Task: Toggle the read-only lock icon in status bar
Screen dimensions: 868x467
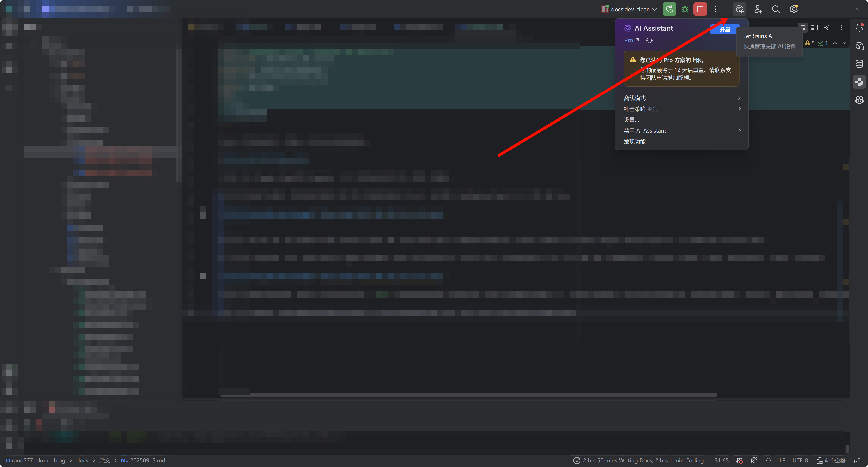Action: pos(857,461)
